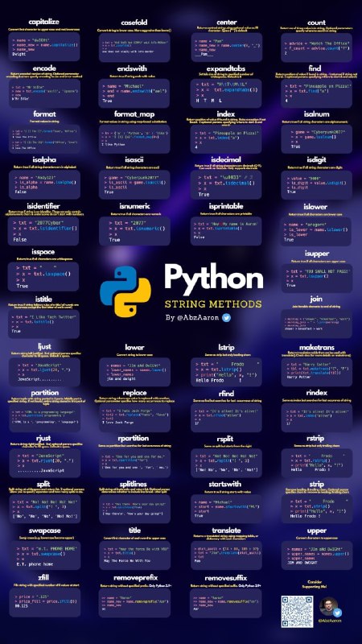This screenshot has height=644, width=362.
Task: Open the By @AbzAaron credit link
Action: (x=193, y=317)
